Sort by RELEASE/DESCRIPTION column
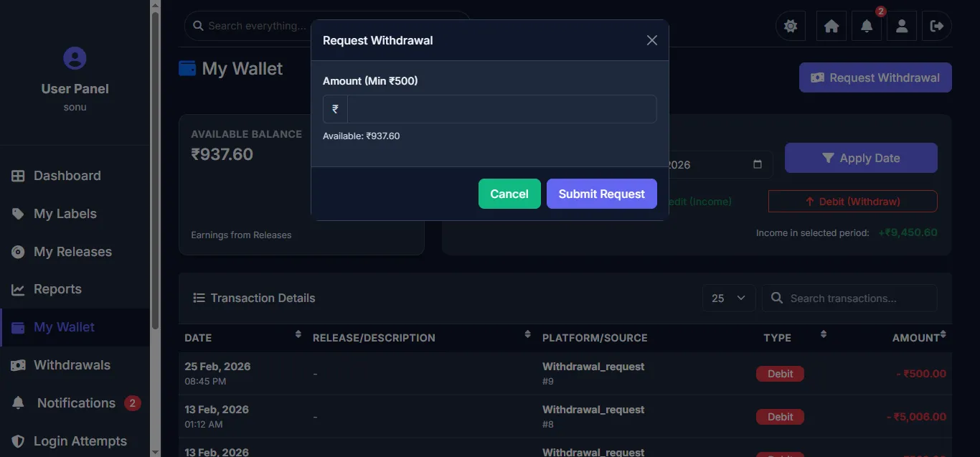Screen dimensions: 980x457 (x=422, y=337)
